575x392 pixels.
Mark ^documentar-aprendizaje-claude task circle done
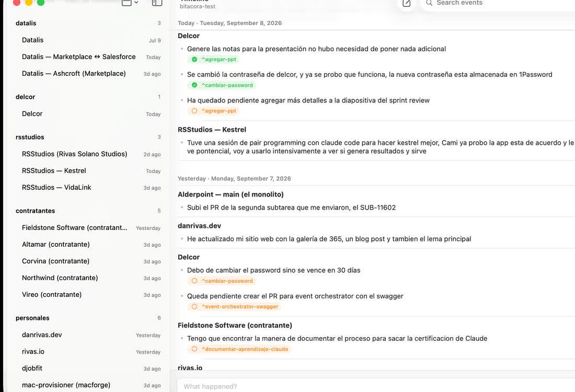194,349
